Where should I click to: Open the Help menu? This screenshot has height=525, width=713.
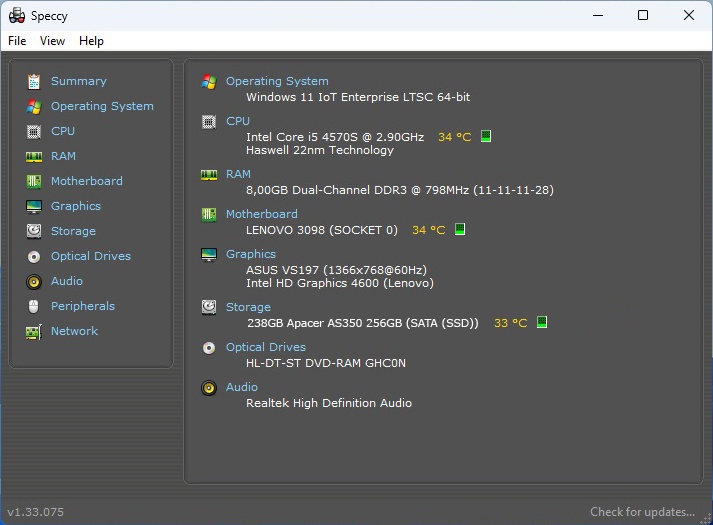click(x=91, y=41)
